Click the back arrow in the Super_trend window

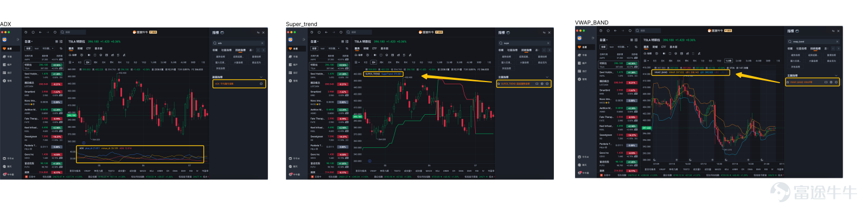(x=326, y=32)
